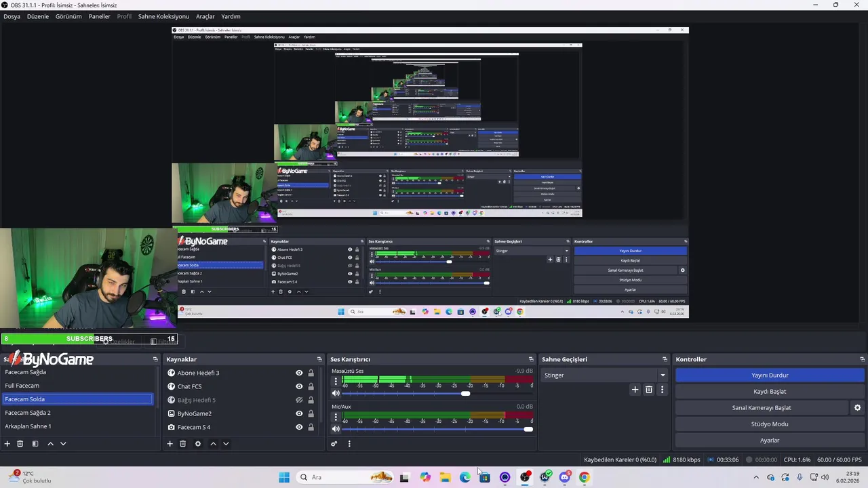Open the Araçlar menu
Image resolution: width=868 pixels, height=488 pixels.
click(x=205, y=16)
